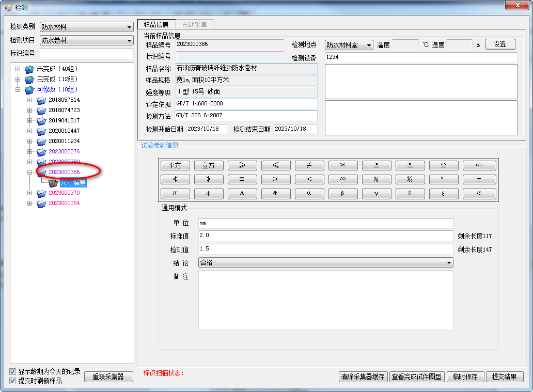Toggle 显示龄期为今天的记录 checkbox
Image resolution: width=533 pixels, height=392 pixels.
pyautogui.click(x=13, y=371)
